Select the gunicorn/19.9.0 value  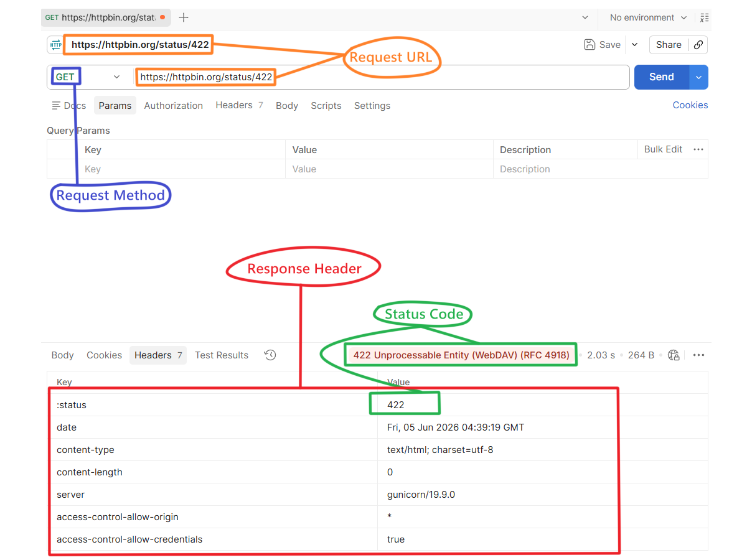(x=421, y=495)
